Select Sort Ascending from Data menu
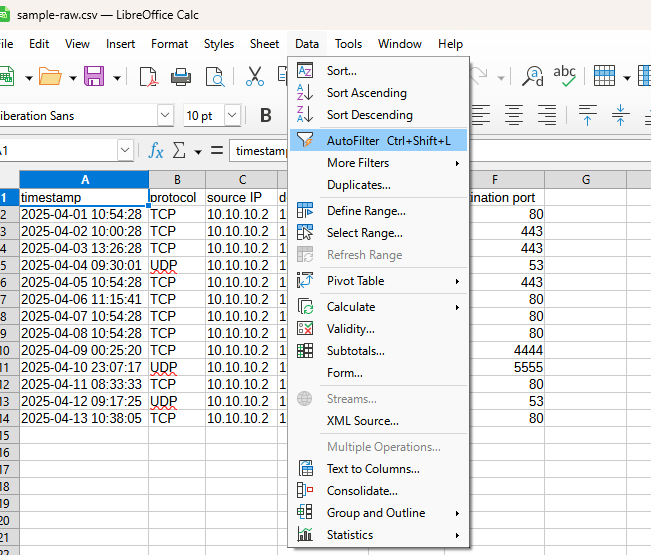This screenshot has height=555, width=651. coord(366,93)
